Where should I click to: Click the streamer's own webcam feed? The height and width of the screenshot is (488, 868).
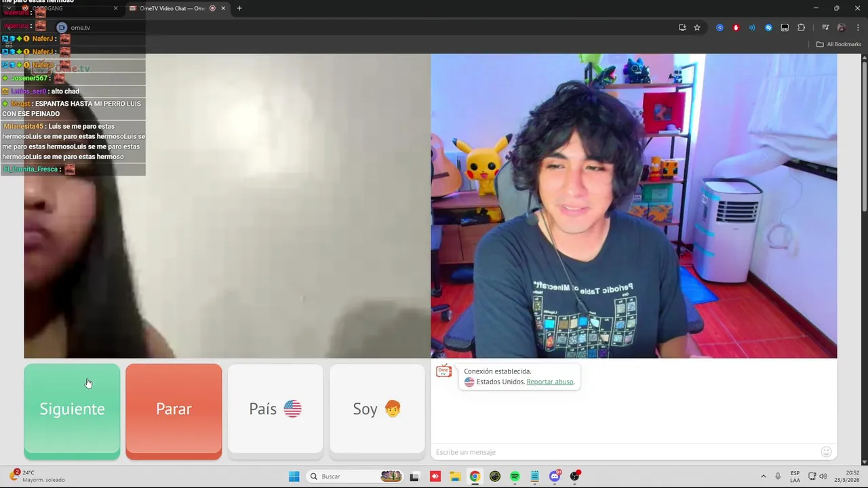click(x=634, y=206)
